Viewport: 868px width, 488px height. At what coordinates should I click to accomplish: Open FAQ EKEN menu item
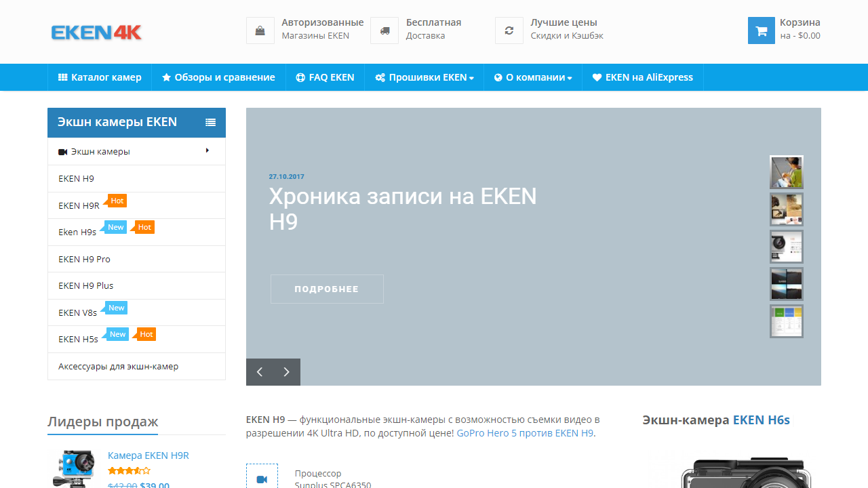[x=325, y=77]
